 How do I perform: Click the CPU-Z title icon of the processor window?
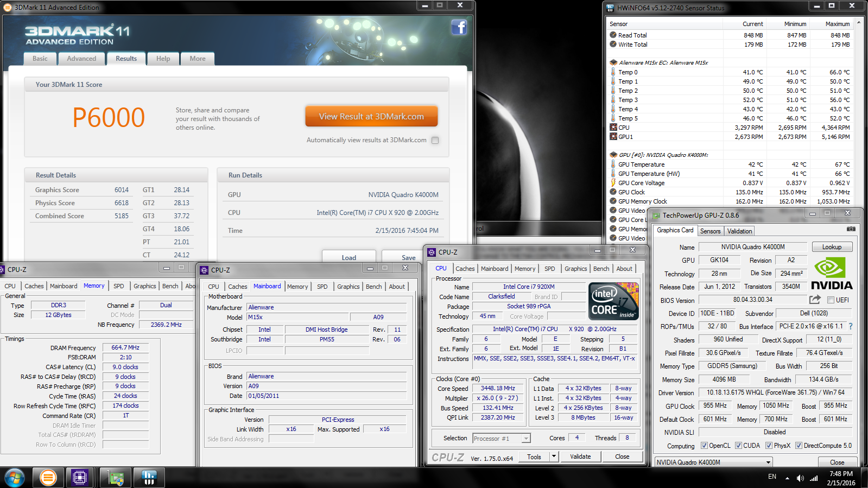click(x=432, y=252)
